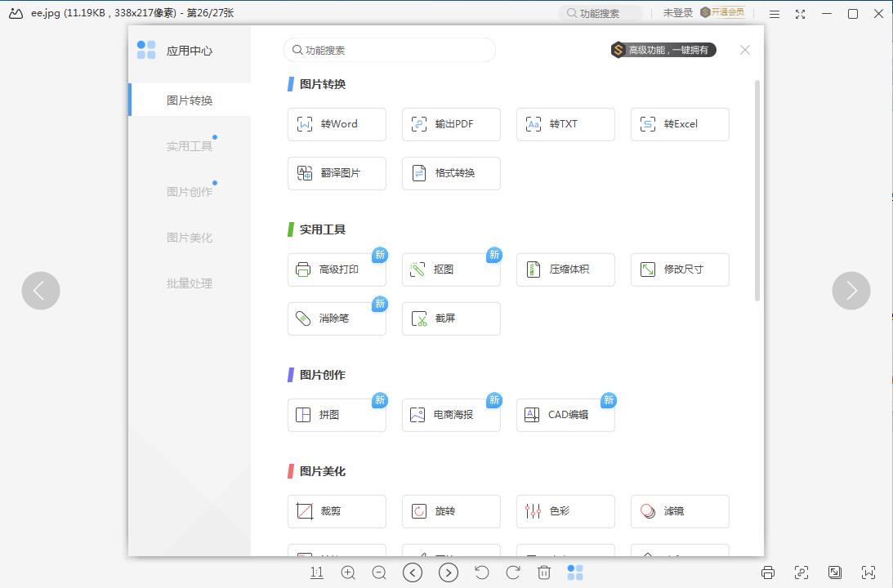Viewport: 893px width, 588px height.
Task: Enter fullscreen mode from title bar
Action: pyautogui.click(x=800, y=14)
